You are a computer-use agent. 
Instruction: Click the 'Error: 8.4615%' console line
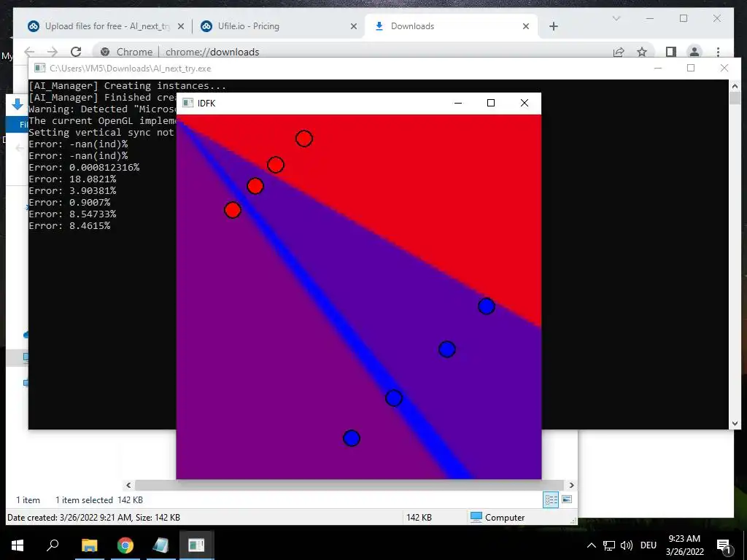pyautogui.click(x=69, y=226)
